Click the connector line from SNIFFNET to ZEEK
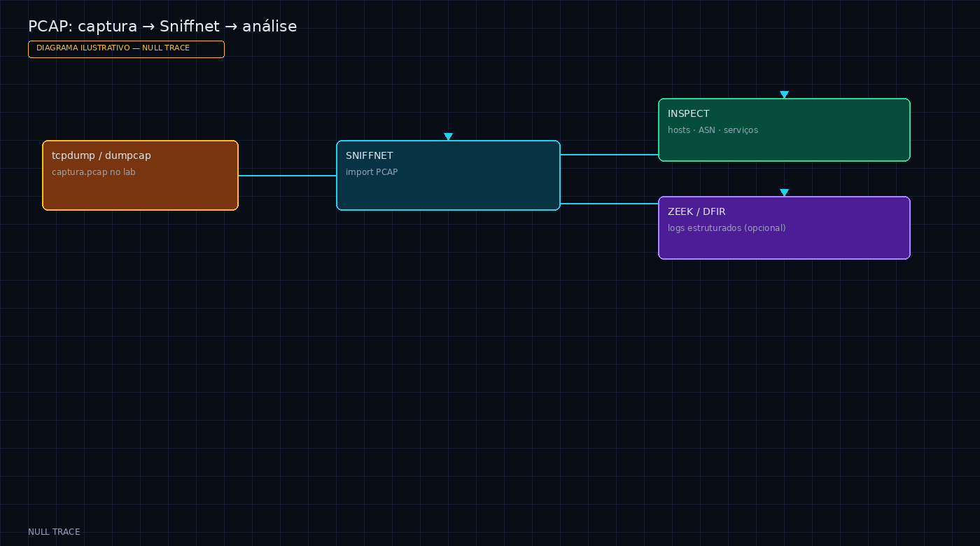The width and height of the screenshot is (980, 546). (609, 203)
